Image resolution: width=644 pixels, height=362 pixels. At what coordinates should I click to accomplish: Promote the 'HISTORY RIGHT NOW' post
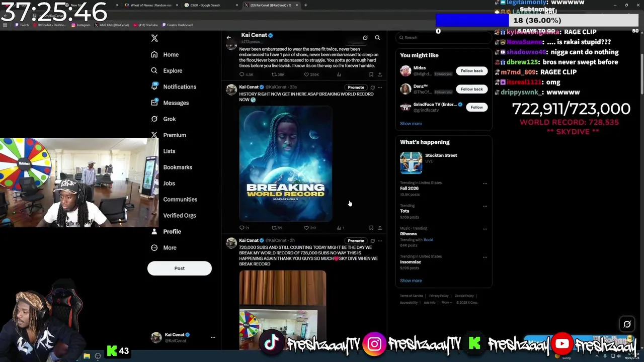click(356, 87)
